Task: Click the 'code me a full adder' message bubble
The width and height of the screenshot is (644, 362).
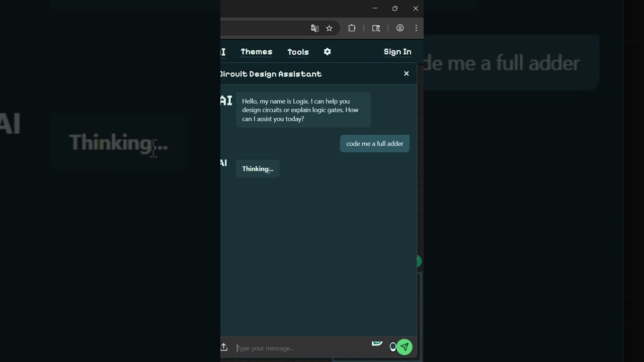Action: click(x=374, y=143)
